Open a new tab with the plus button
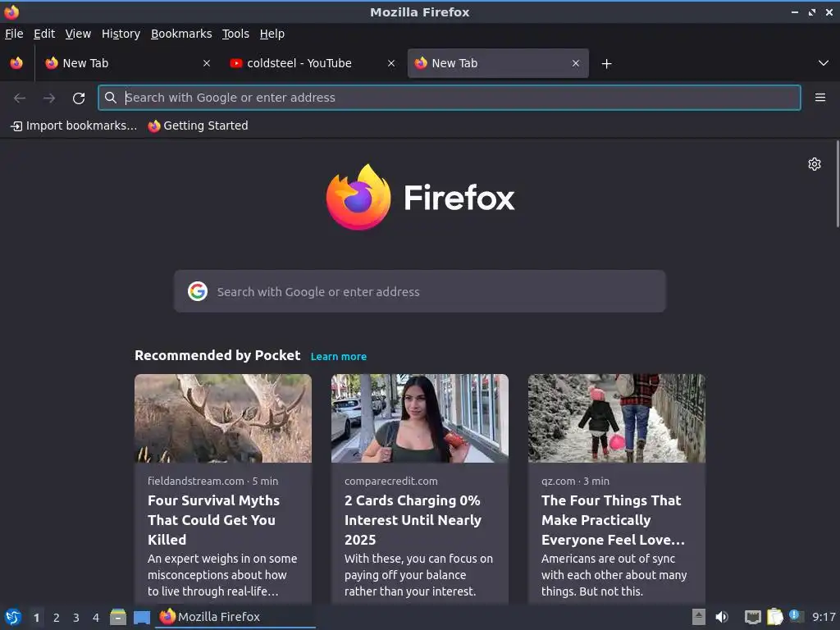 [x=606, y=64]
